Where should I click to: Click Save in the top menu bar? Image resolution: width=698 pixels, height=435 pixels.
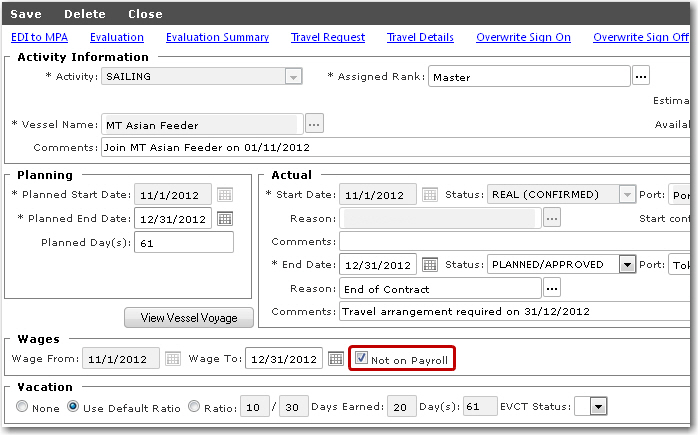pyautogui.click(x=26, y=15)
